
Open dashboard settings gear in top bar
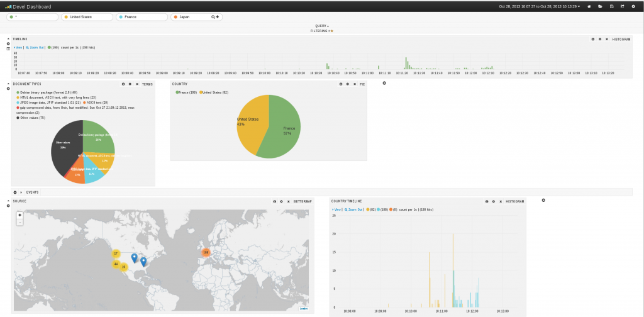point(633,6)
